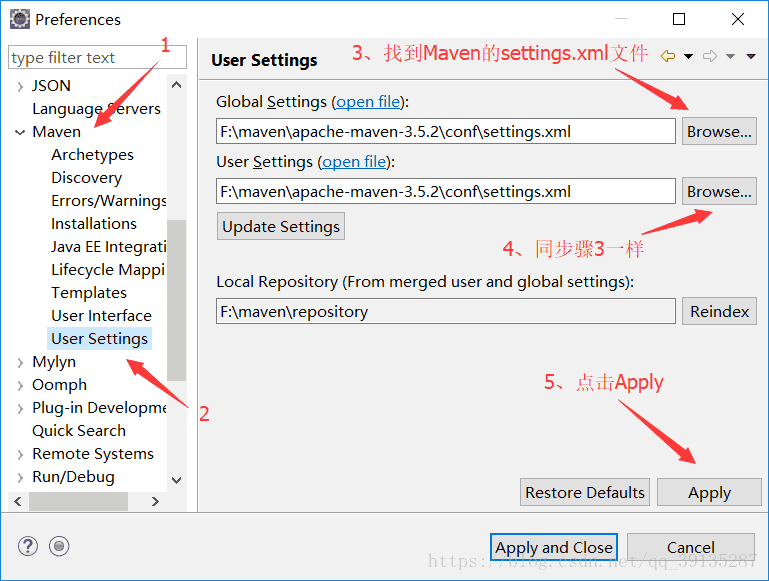Image resolution: width=769 pixels, height=581 pixels.
Task: Click Apply and Close button
Action: coord(554,547)
